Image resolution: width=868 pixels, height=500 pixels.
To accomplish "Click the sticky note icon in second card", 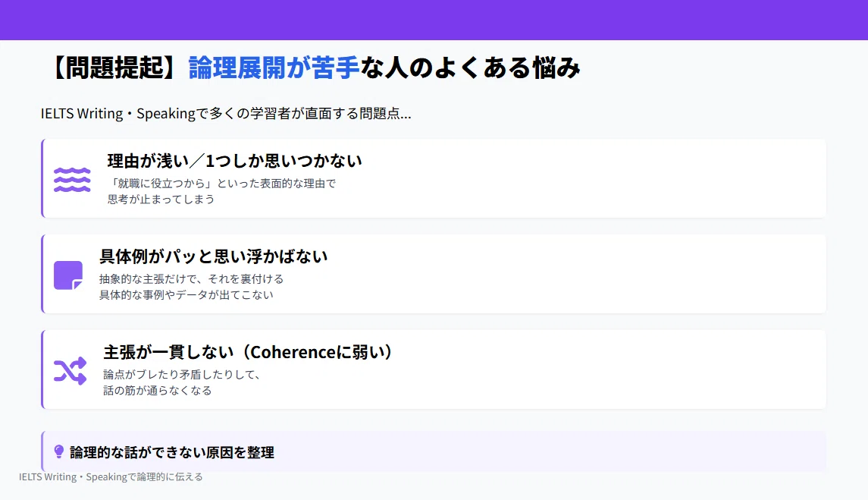I will 68,275.
